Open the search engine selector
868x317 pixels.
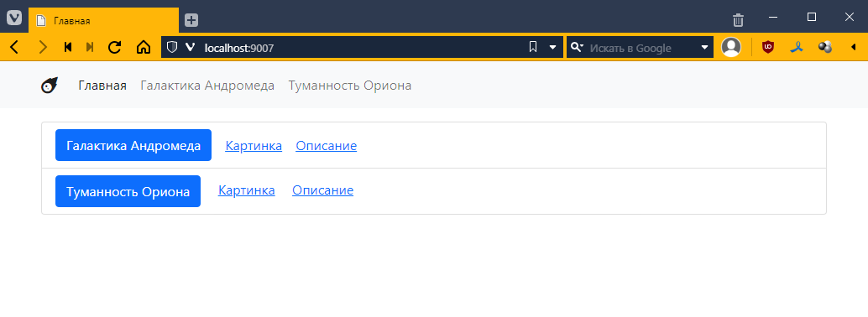(x=578, y=47)
